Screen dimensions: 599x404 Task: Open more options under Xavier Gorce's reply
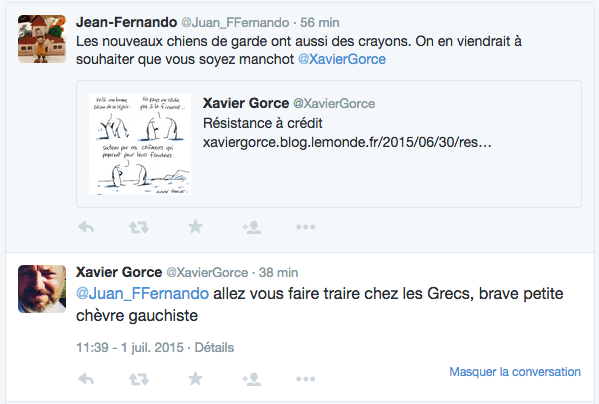306,379
